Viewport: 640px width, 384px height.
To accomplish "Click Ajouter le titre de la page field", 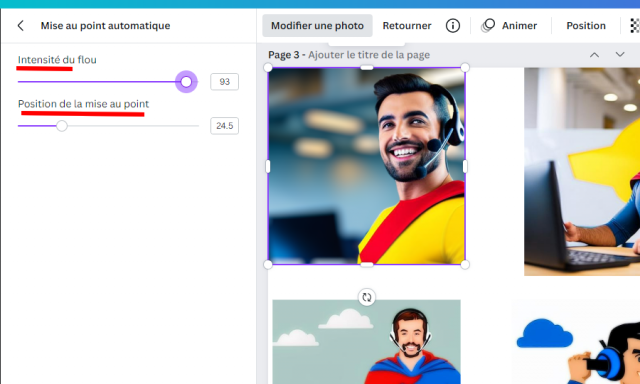I will click(369, 55).
